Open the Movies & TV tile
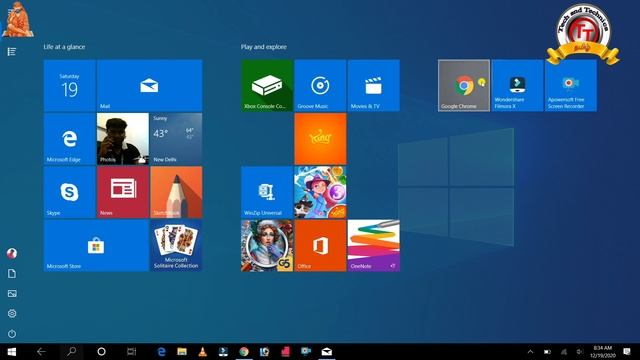 pyautogui.click(x=374, y=85)
